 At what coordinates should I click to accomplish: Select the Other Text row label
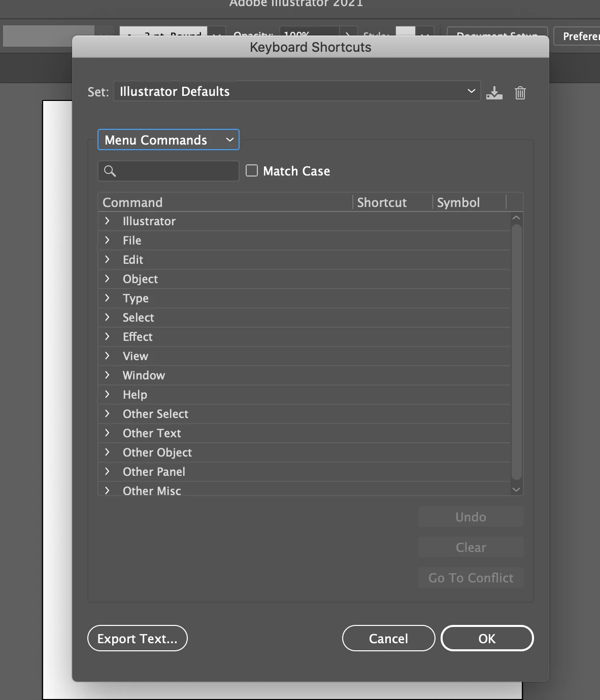pos(152,433)
